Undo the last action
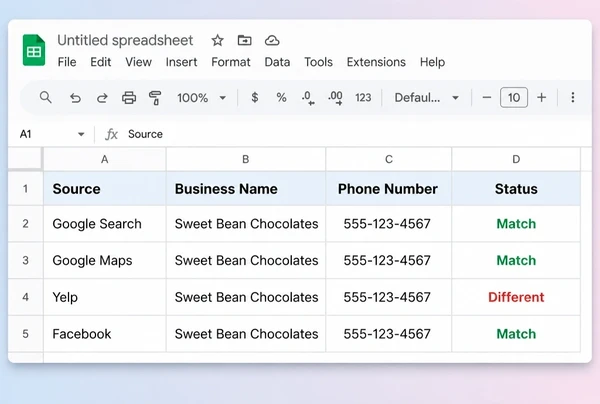Viewport: 600px width, 404px height. tap(75, 98)
